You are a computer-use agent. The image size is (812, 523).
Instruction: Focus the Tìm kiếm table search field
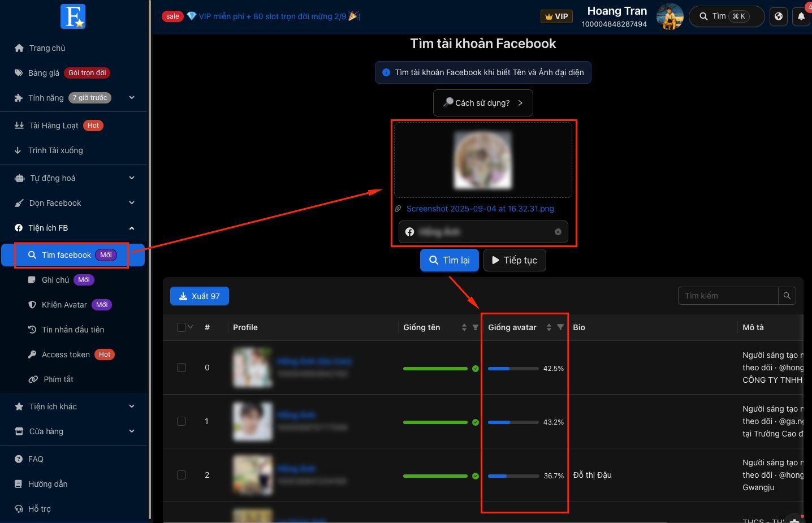click(x=728, y=296)
